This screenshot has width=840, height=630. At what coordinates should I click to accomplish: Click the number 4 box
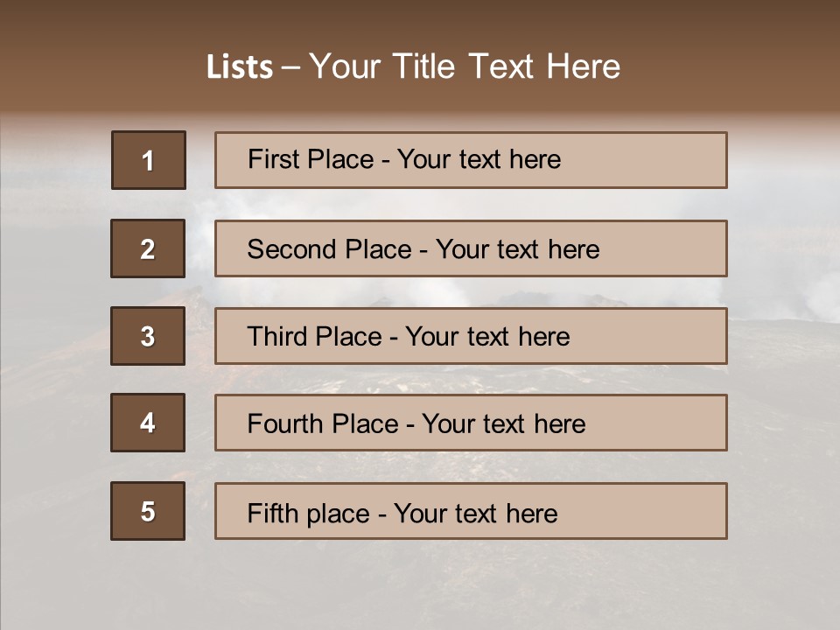pos(148,423)
